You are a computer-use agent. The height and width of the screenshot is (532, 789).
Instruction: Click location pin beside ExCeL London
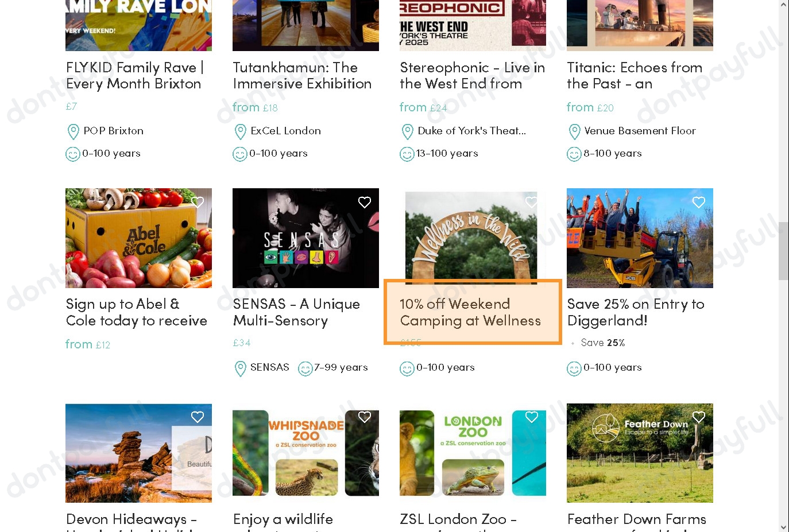[x=241, y=132]
